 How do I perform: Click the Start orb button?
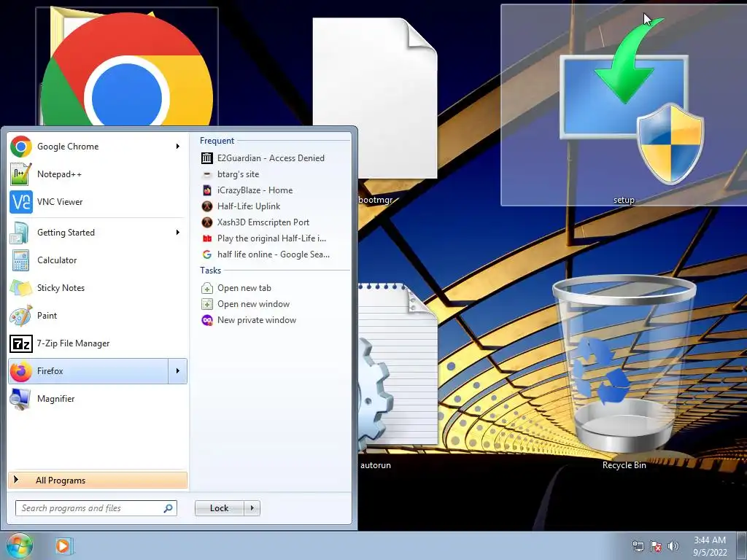[20, 545]
